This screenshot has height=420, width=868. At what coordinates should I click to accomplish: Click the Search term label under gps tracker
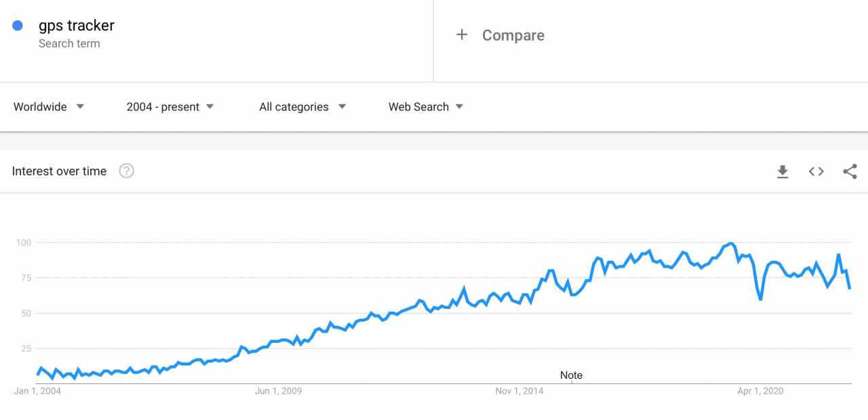click(x=69, y=43)
